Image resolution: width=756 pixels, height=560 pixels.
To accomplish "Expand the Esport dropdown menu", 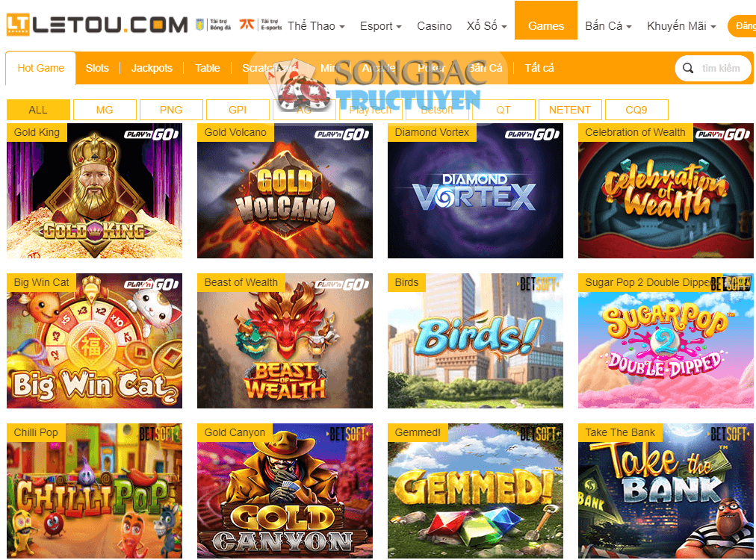I will click(x=380, y=26).
